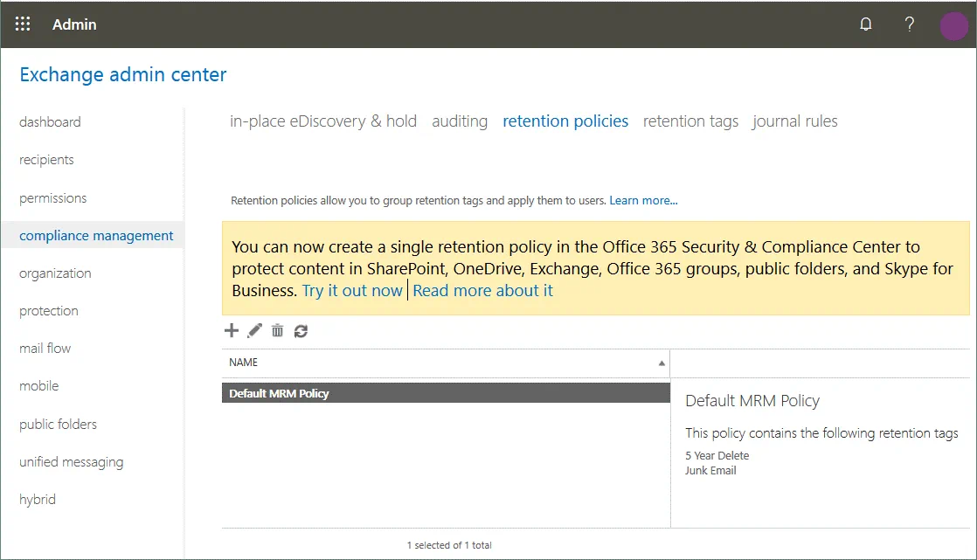977x560 pixels.
Task: Navigate to recipients in sidebar
Action: (x=46, y=160)
